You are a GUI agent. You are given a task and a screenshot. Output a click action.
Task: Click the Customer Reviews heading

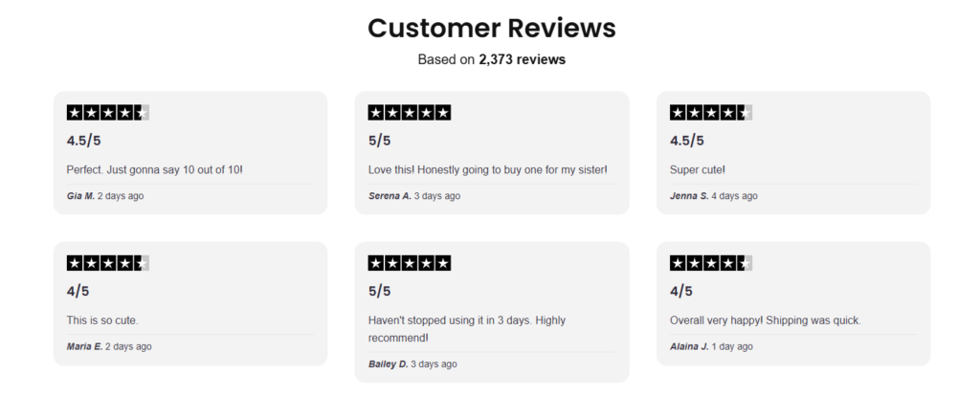tap(491, 28)
